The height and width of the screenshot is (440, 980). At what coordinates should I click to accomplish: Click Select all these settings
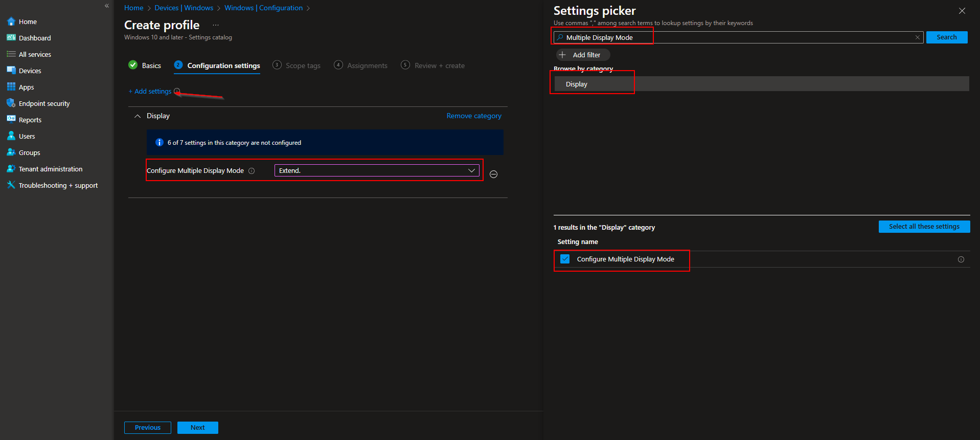[924, 227]
